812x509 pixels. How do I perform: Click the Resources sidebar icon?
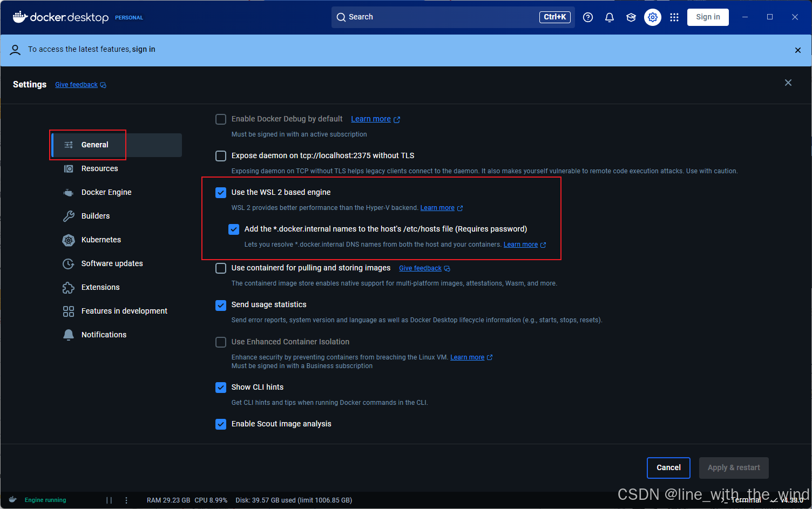69,168
